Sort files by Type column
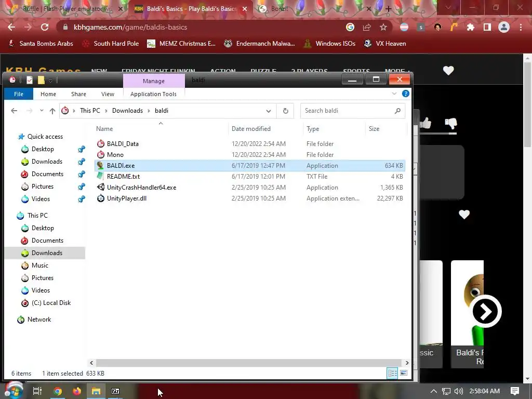 (x=312, y=129)
